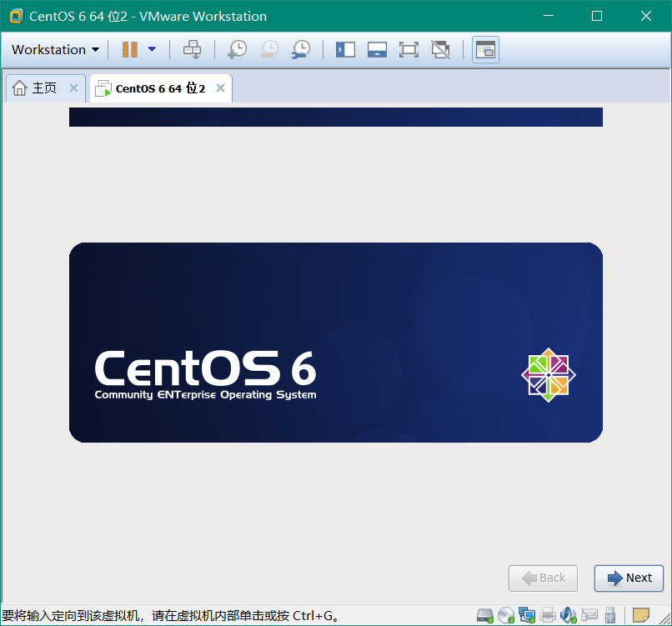Click the printer status icon
This screenshot has width=672, height=626.
click(x=548, y=616)
